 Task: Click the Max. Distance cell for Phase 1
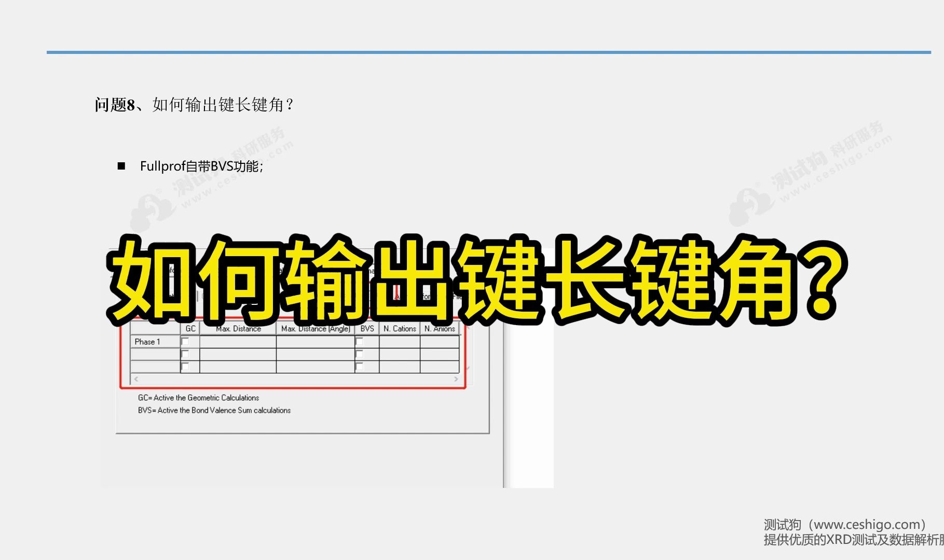tap(238, 342)
